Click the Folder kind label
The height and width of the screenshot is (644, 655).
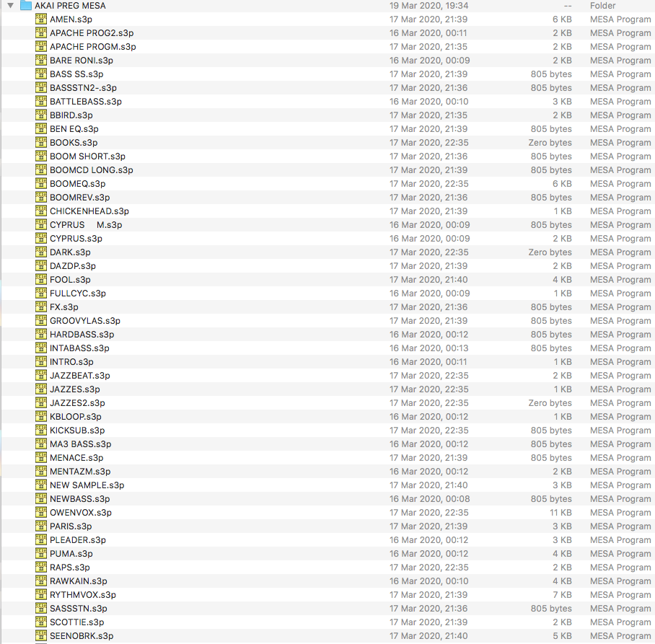[x=603, y=6]
